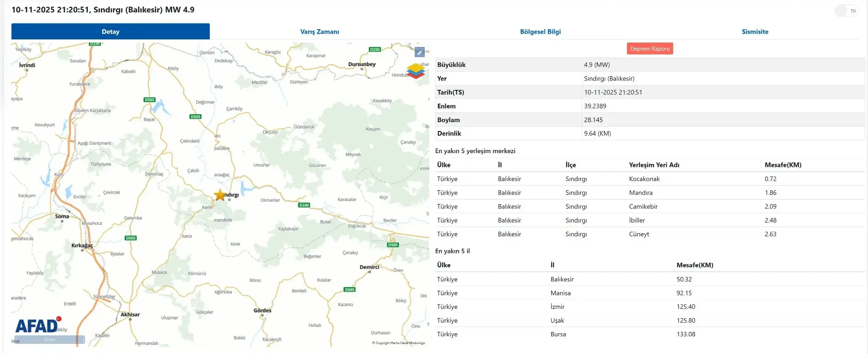
Task: Click the Akhisar town marker
Action: tap(130, 319)
